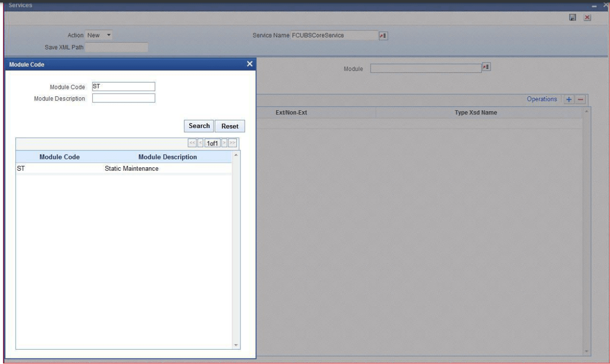The width and height of the screenshot is (610, 364).
Task: Click the Save icon in Services toolbar
Action: (x=572, y=17)
